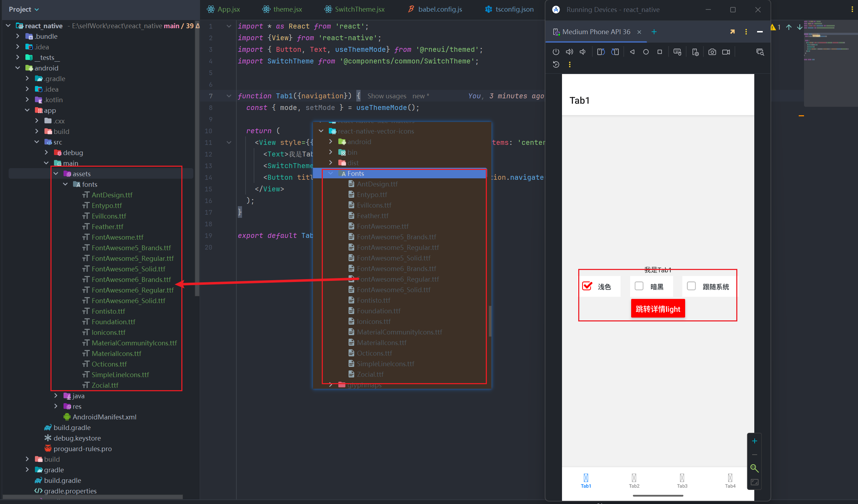Viewport: 858px width, 504px height.
Task: Click the project tree horizontal scrollbar
Action: pos(92,497)
